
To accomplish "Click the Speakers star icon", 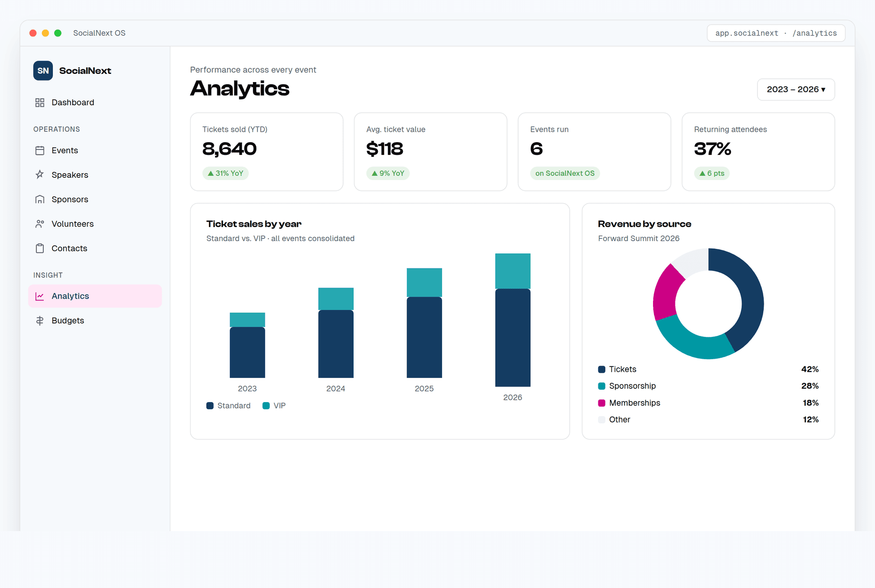I will (x=40, y=175).
